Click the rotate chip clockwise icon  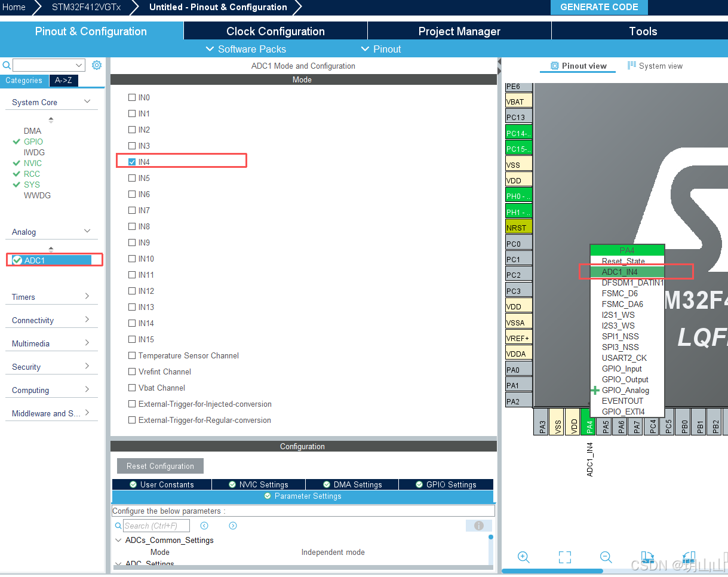click(647, 557)
